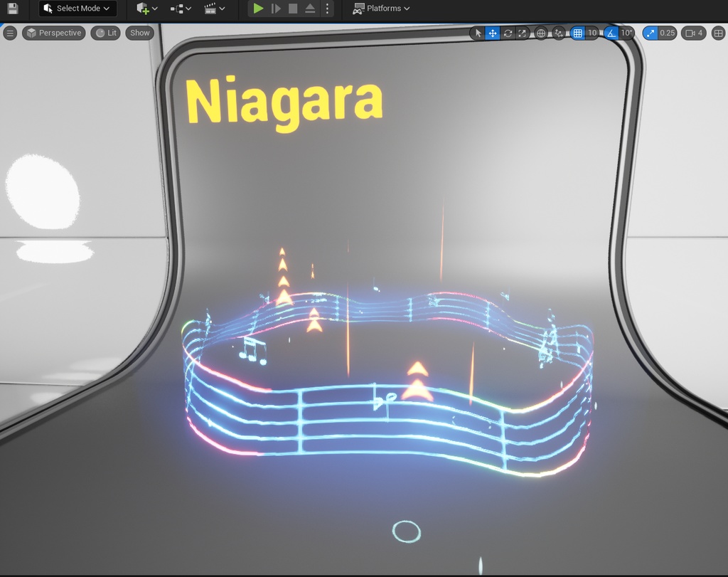Click the Lit view mode button
Screen dimensions: 728x577
[105, 33]
